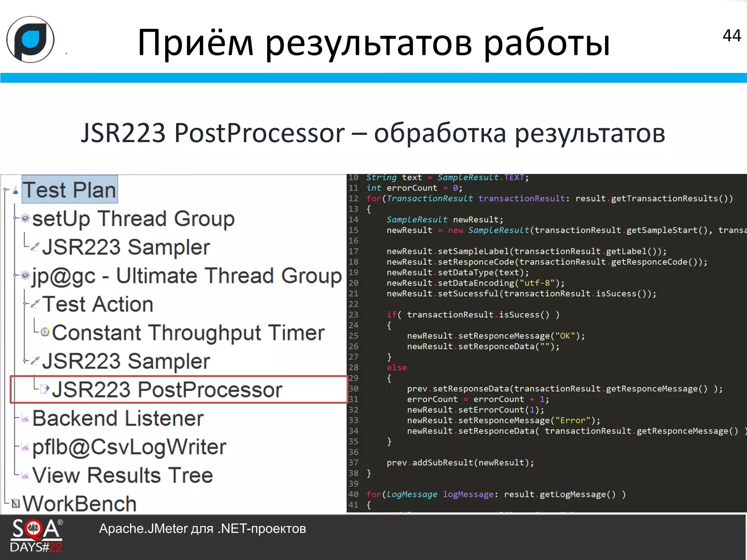Image resolution: width=747 pixels, height=560 pixels.
Task: Click the View Results Tree graph icon
Action: click(x=25, y=475)
